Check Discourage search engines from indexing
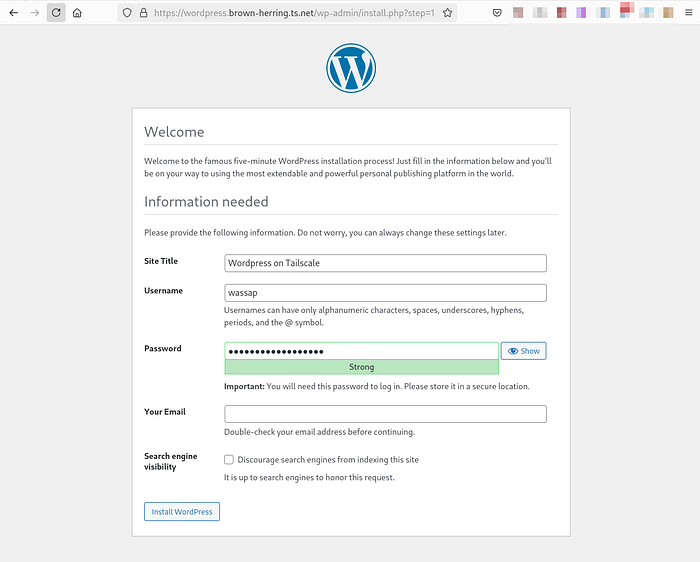This screenshot has width=700, height=562. pos(229,459)
